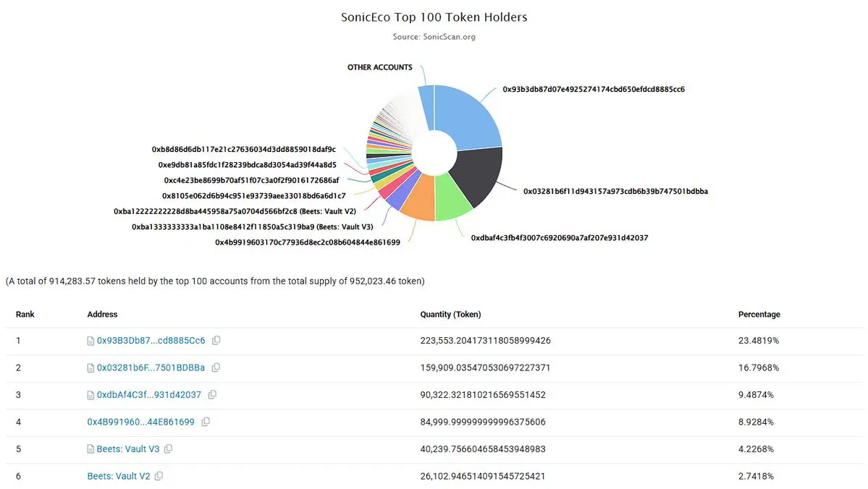This screenshot has height=489, width=868.
Task: Open the Beets: Vault V2 link
Action: coord(119,476)
